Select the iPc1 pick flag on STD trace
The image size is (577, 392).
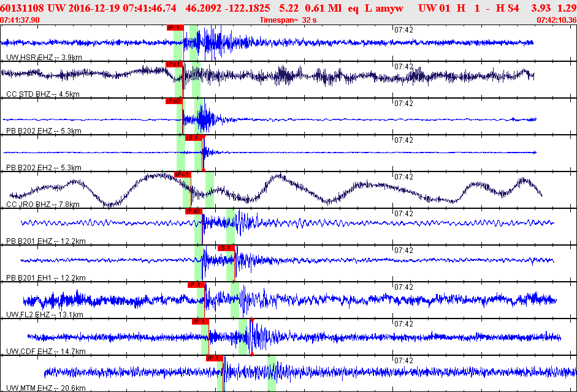pos(174,64)
